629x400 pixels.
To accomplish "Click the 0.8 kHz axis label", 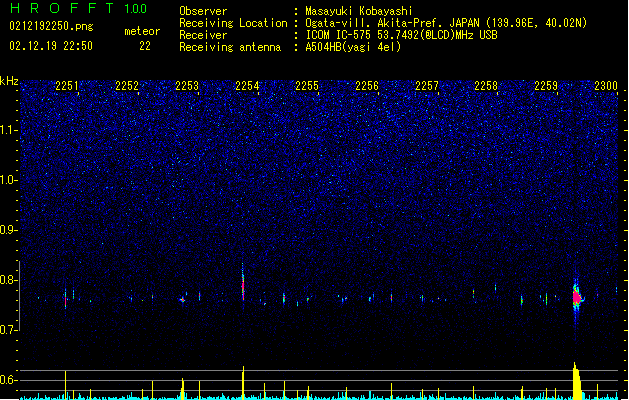I will [x=8, y=280].
